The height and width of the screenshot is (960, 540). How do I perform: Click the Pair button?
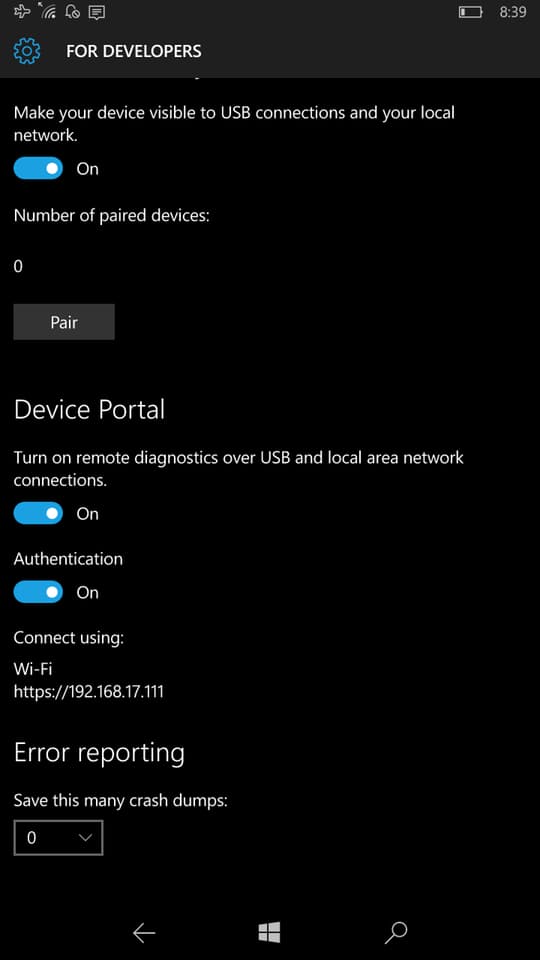point(64,322)
